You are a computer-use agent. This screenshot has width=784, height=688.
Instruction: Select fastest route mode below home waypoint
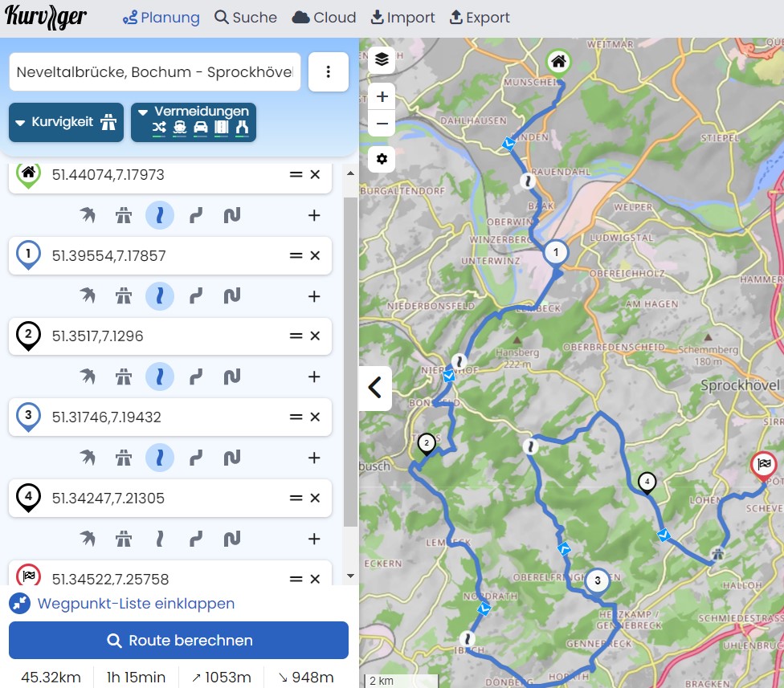88,215
